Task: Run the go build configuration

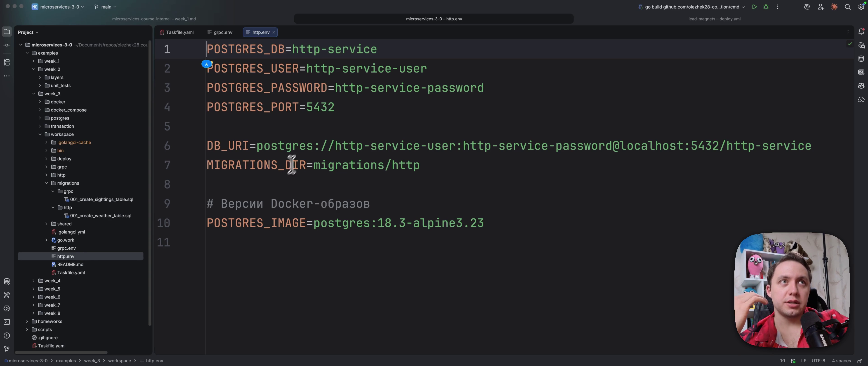Action: [754, 7]
